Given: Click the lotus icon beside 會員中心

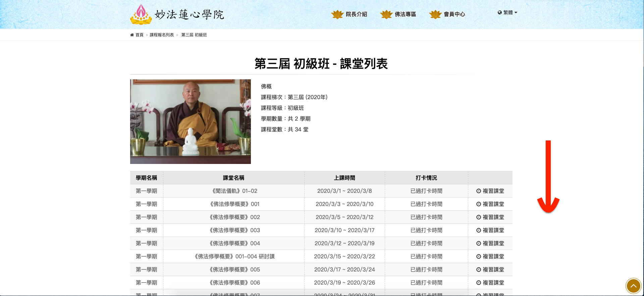Looking at the screenshot, I should [x=435, y=14].
